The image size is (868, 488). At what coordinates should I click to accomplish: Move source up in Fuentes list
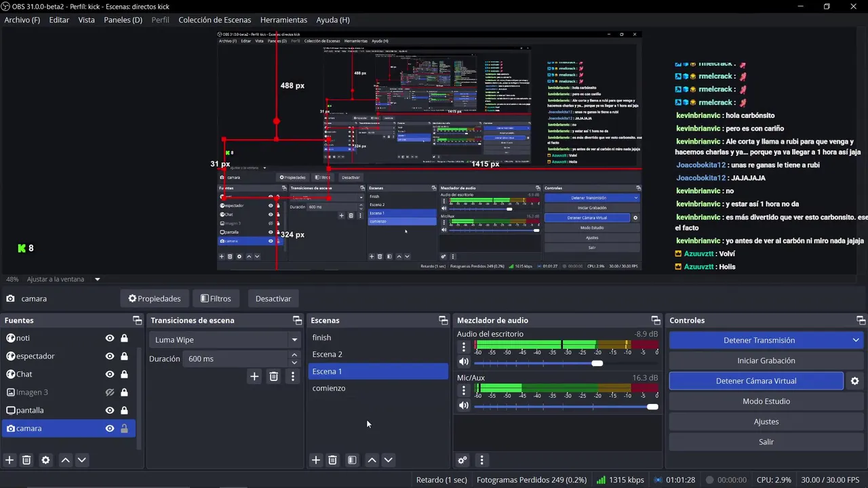[x=65, y=460]
